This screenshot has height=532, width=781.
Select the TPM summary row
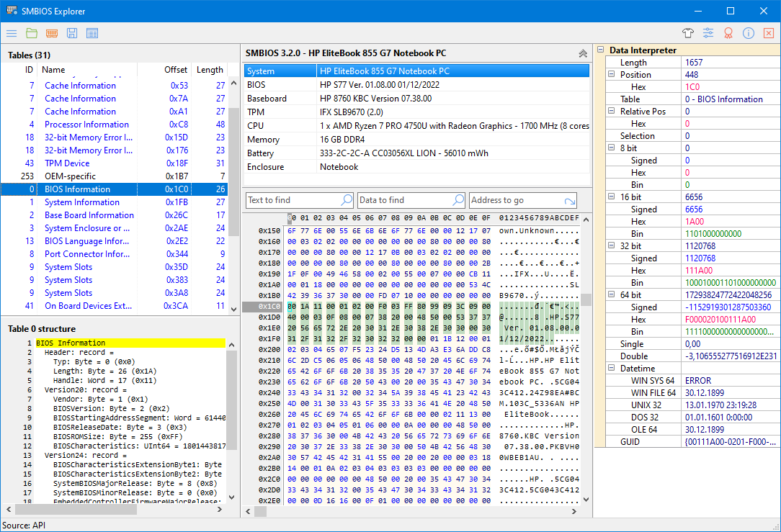(x=417, y=112)
